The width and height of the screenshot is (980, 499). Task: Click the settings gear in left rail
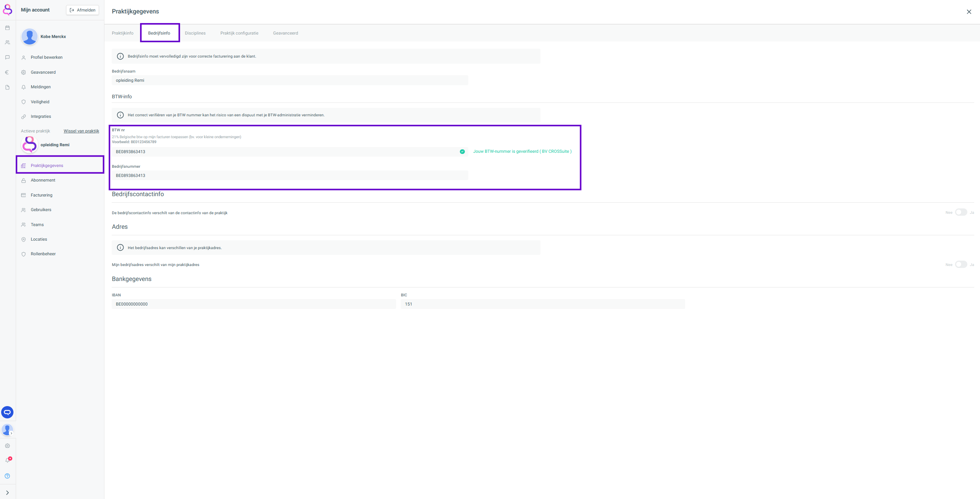pos(7,446)
